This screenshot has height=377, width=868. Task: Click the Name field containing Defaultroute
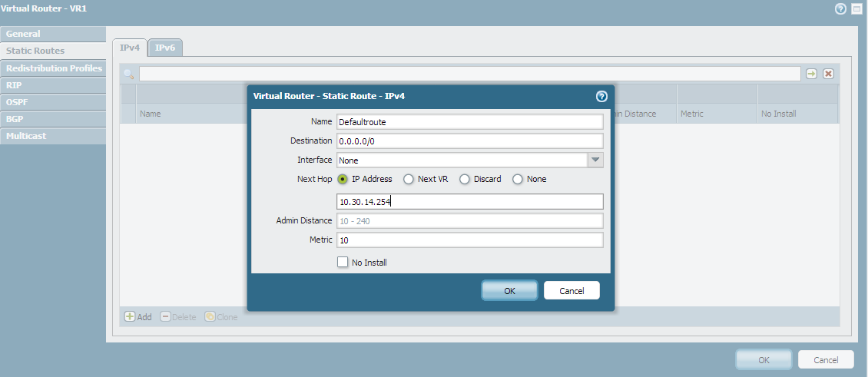pos(470,122)
